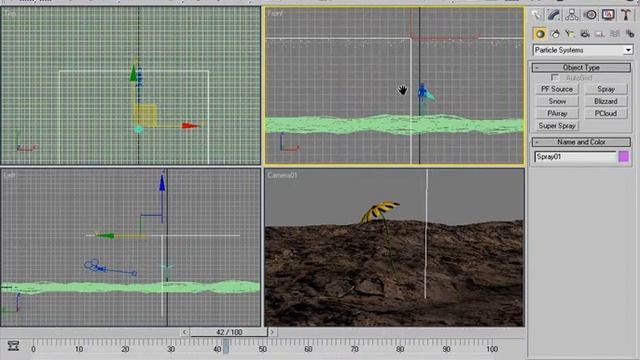Image resolution: width=640 pixels, height=360 pixels.
Task: Click the blue Z-axis gizmo arrow in left viewport
Action: (162, 182)
